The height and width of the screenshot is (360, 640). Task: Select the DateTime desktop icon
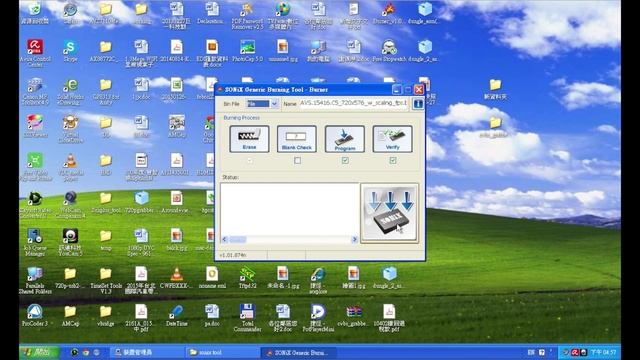(x=176, y=315)
